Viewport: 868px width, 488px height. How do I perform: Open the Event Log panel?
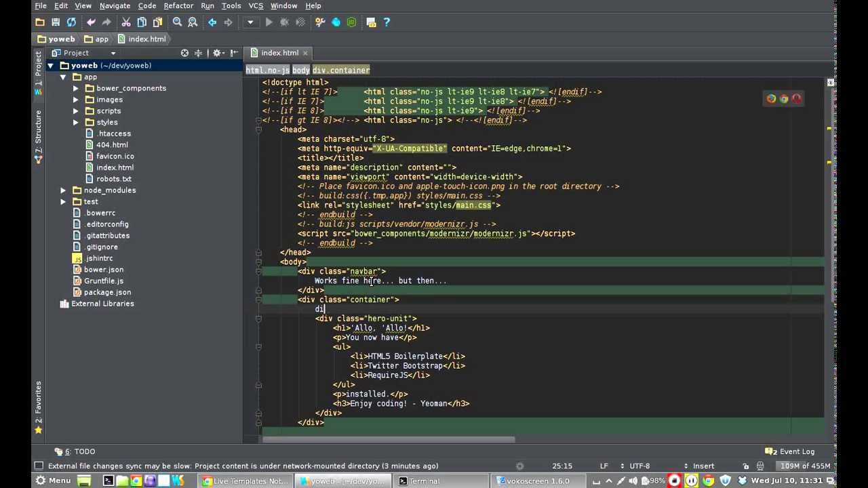point(789,451)
